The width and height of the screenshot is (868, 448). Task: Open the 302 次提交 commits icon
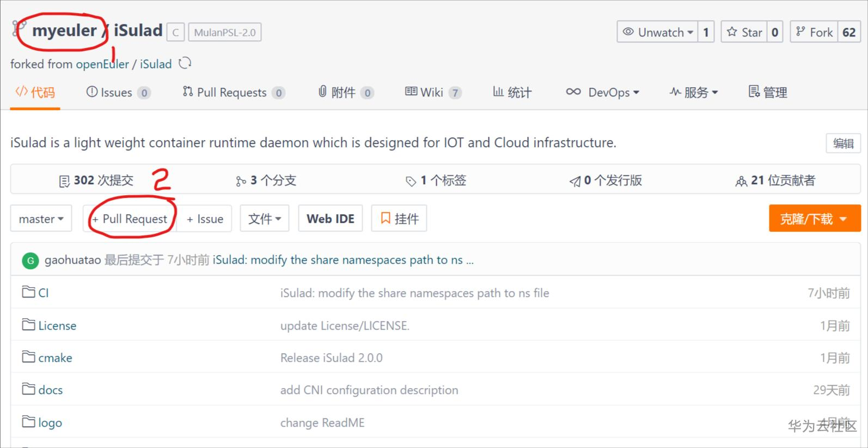pyautogui.click(x=64, y=180)
